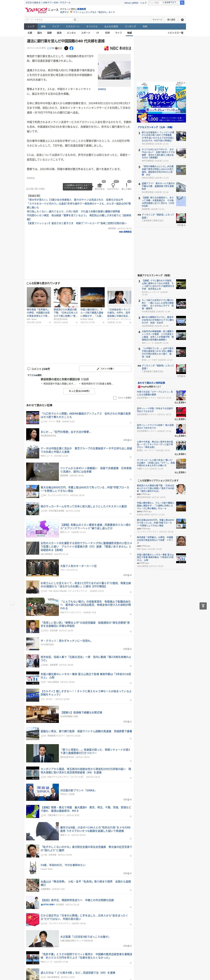Open article 水晶山は無法地帯
This screenshot has height=980, width=210.
86,883
